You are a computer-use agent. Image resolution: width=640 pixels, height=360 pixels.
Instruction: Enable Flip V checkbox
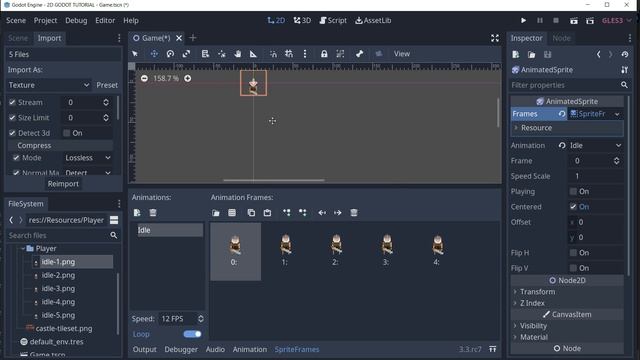pos(573,268)
